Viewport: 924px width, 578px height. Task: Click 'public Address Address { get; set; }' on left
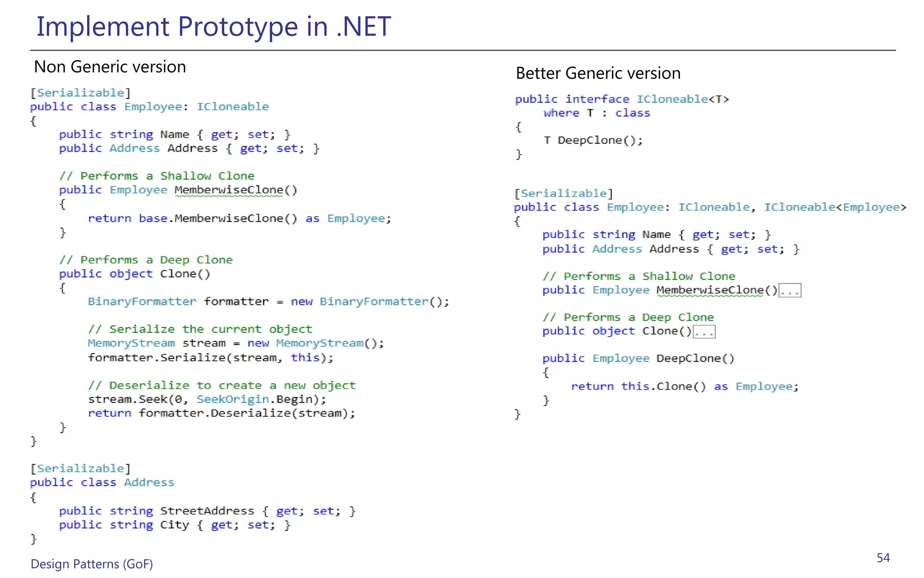tap(189, 148)
